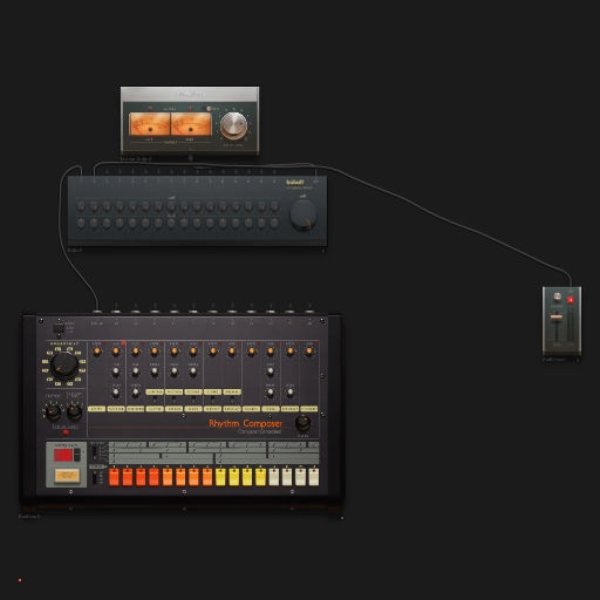The image size is (600, 600).
Task: Click the Cymbal tone knob
Action: (x=271, y=371)
